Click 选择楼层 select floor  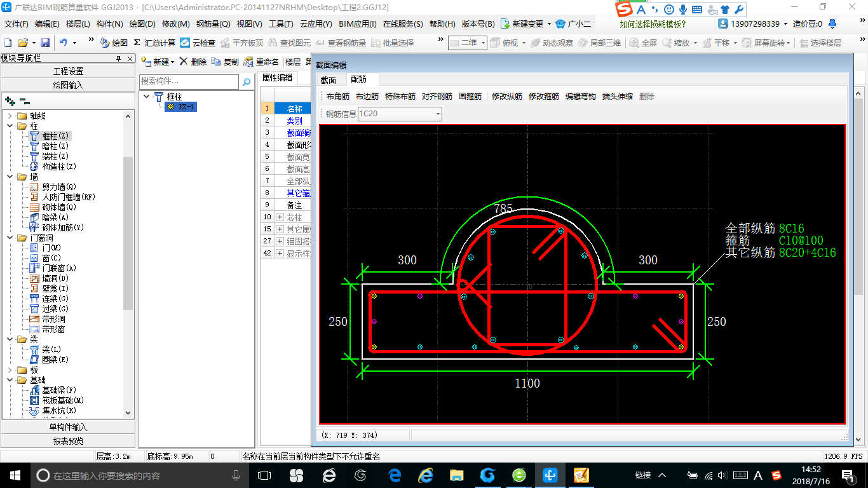821,43
